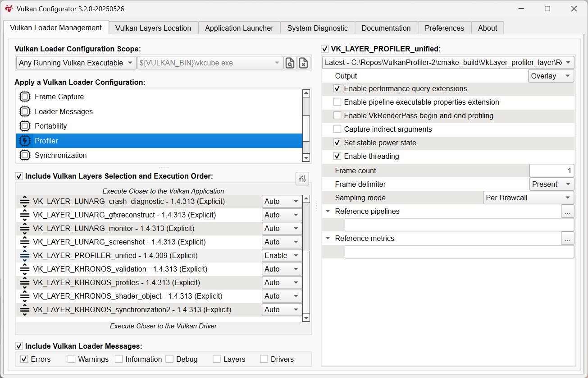Enable VkRenderPass begin and end profiling
The width and height of the screenshot is (588, 378).
[337, 115]
